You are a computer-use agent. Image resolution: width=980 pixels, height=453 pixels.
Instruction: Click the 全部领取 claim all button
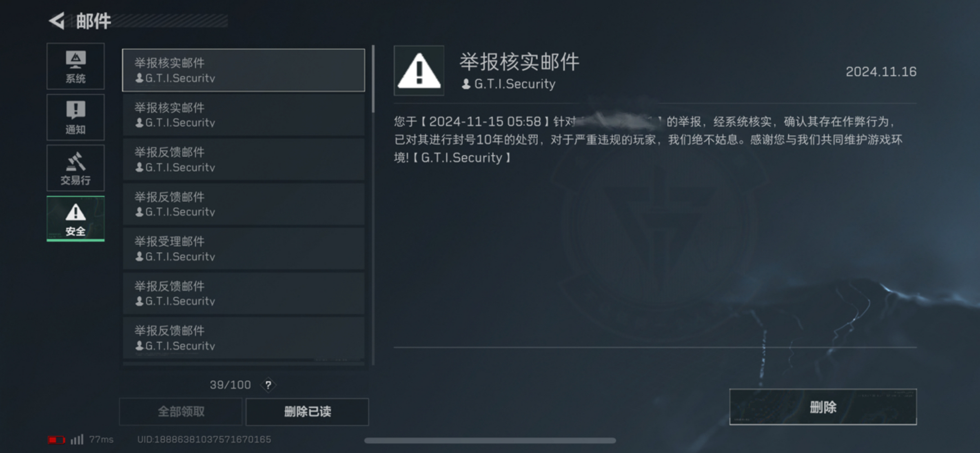[181, 411]
